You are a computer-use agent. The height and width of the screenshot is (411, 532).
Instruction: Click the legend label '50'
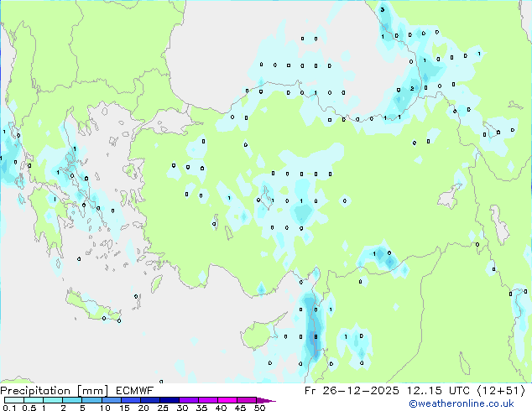(x=259, y=408)
